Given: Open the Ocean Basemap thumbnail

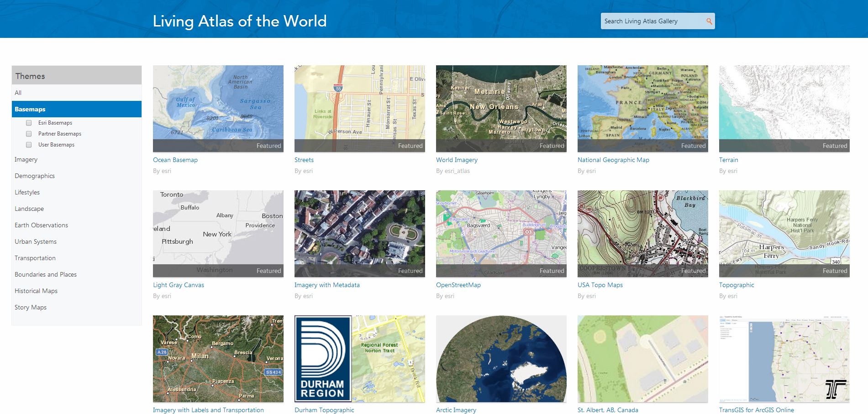Looking at the screenshot, I should click(x=218, y=109).
